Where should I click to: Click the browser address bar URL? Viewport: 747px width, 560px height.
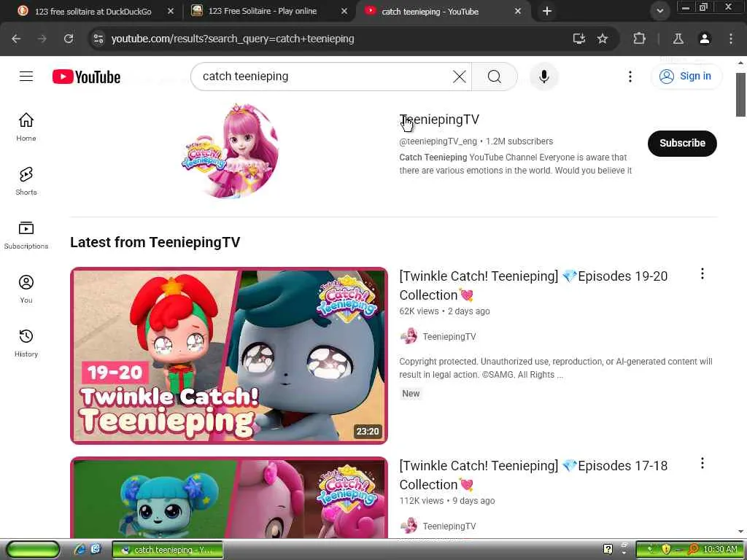[x=233, y=39]
